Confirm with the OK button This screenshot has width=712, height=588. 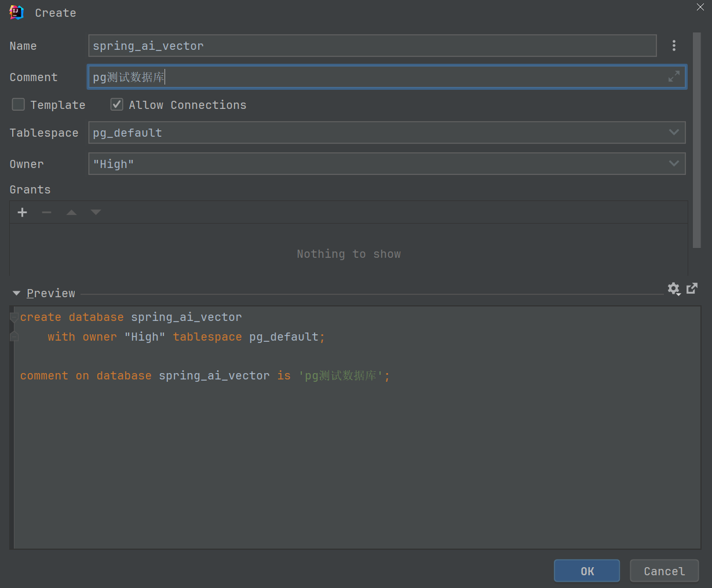click(x=587, y=571)
